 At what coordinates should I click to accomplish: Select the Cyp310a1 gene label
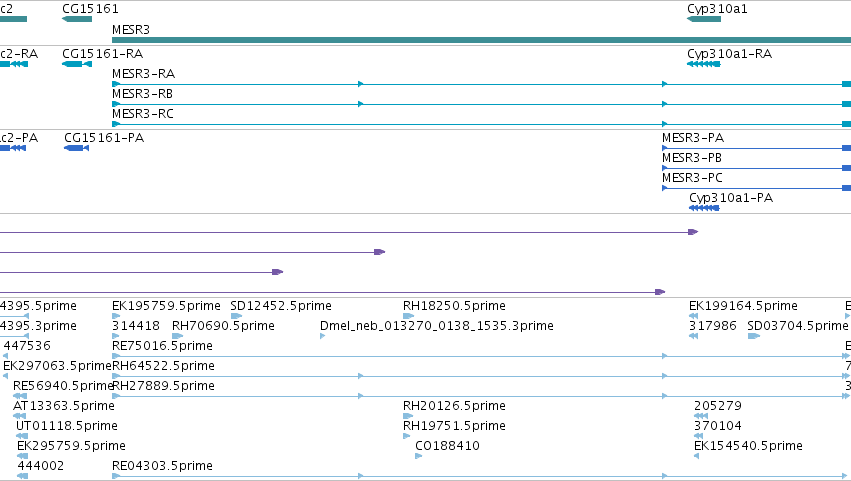pos(717,9)
